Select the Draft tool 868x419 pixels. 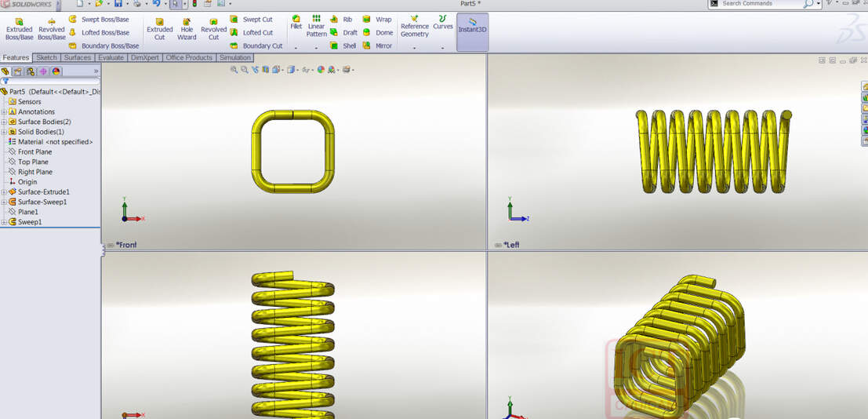343,33
